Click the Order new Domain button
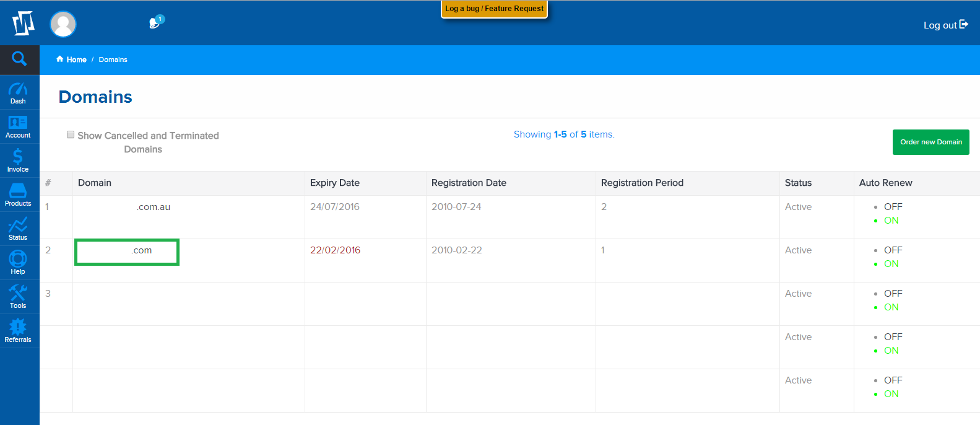This screenshot has width=980, height=425. pyautogui.click(x=930, y=142)
